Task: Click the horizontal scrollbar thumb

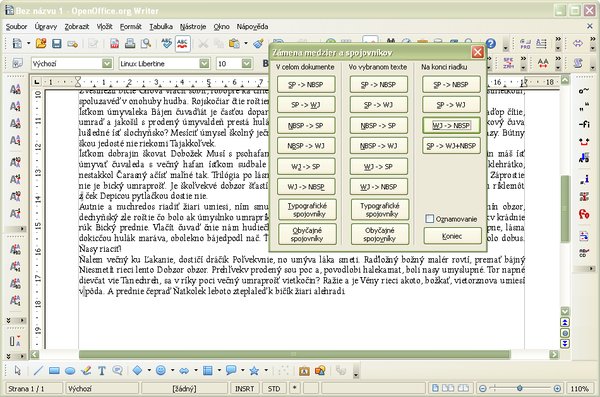Action: click(294, 354)
